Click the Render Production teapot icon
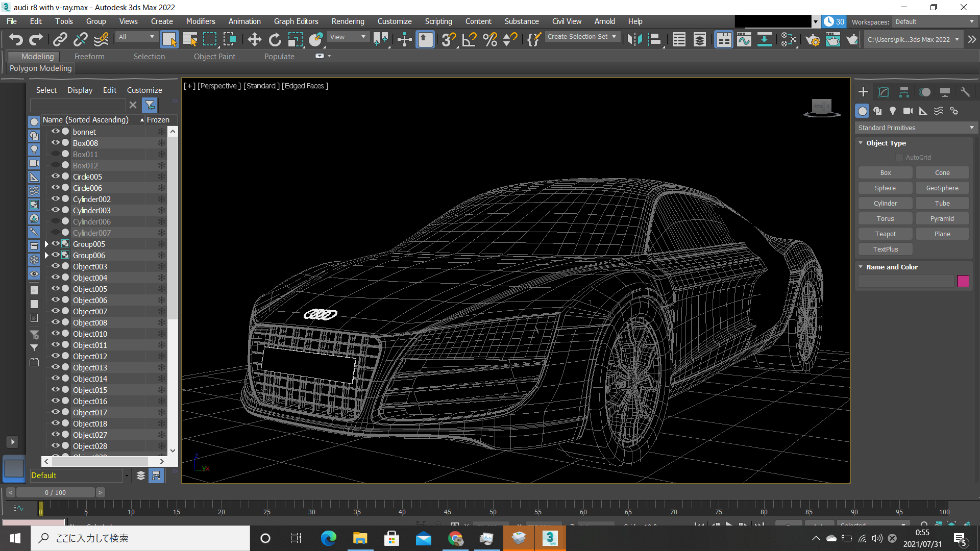 point(852,39)
